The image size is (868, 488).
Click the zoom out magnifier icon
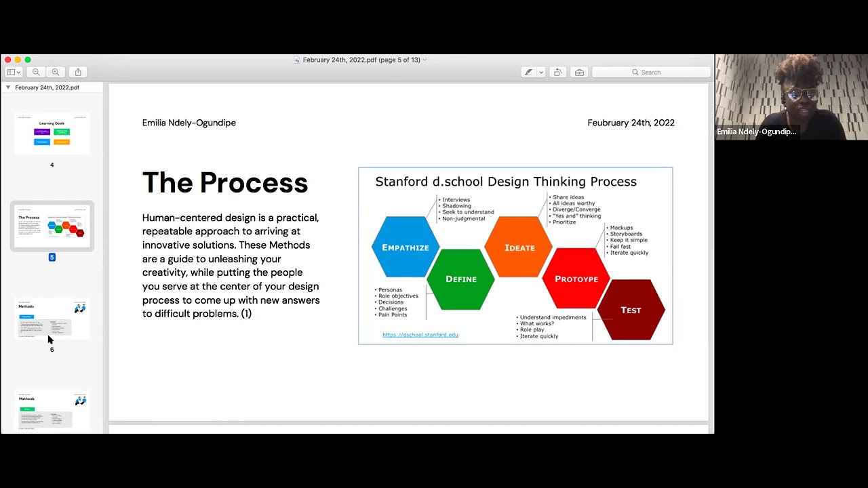coord(36,72)
